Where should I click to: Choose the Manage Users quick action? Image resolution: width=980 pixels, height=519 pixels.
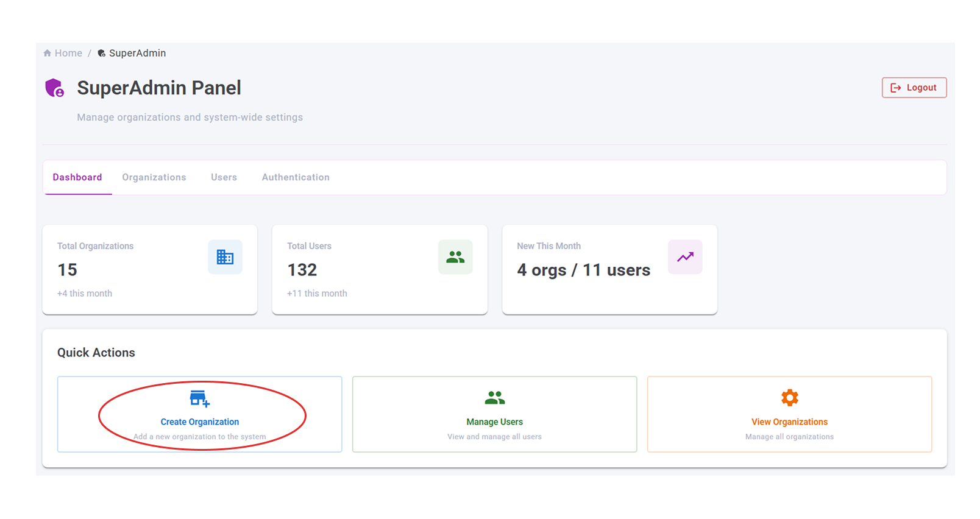(494, 422)
